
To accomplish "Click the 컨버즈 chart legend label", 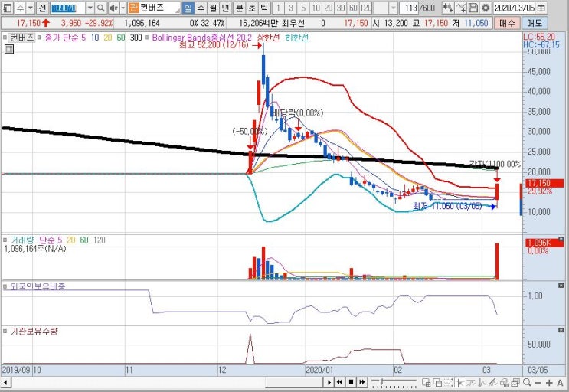I will 21,38.
